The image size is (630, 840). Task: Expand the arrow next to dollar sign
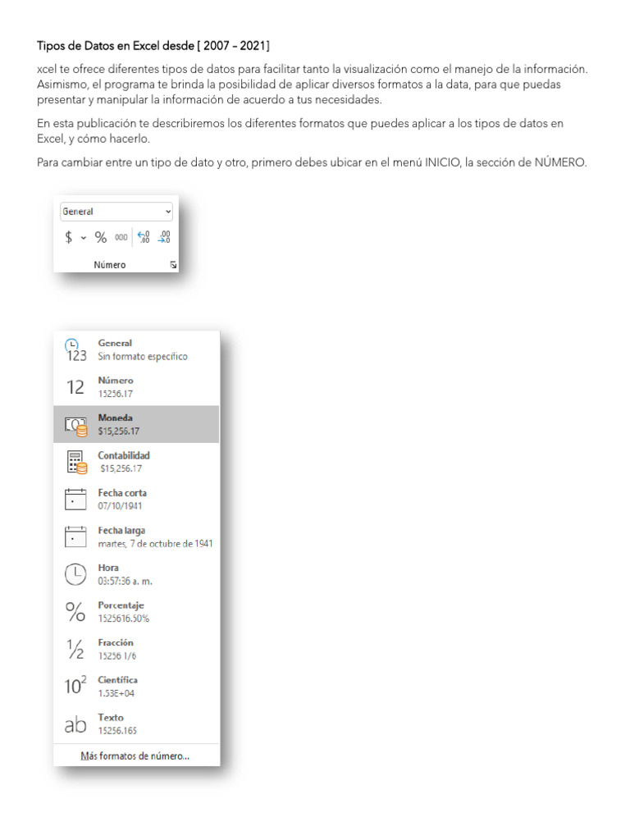coord(84,237)
